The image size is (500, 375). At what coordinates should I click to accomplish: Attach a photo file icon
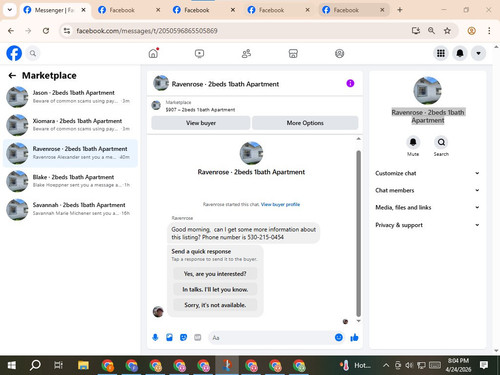169,337
